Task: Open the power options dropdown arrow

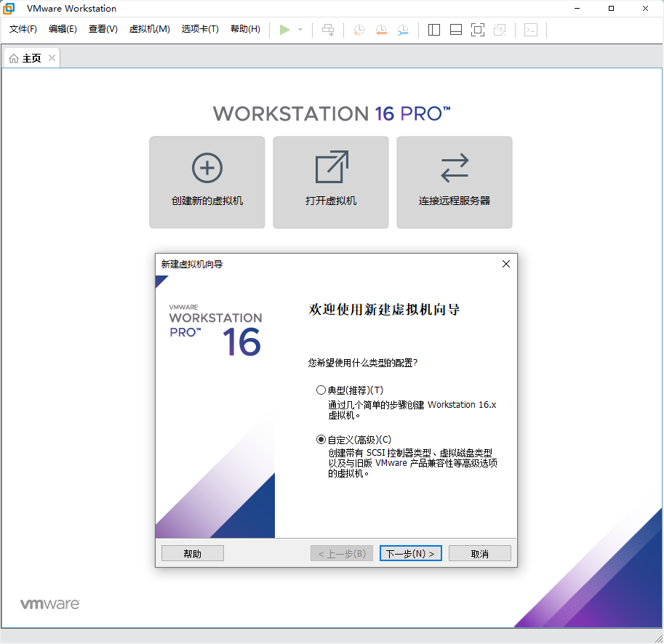Action: [300, 30]
